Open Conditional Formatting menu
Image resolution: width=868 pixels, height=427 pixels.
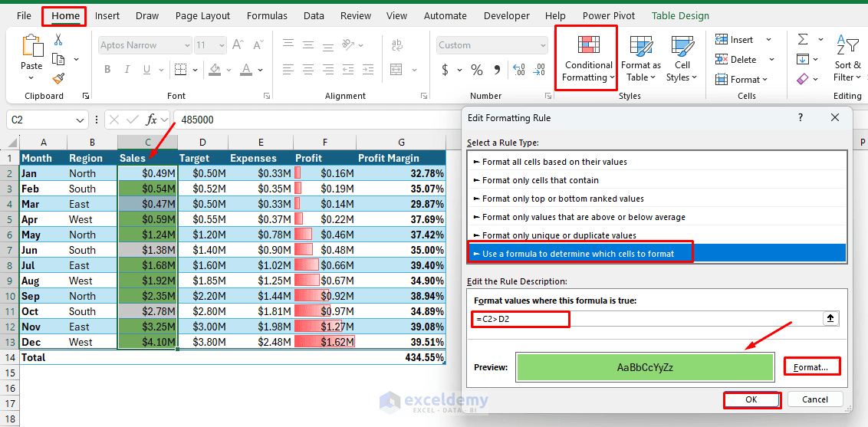587,59
